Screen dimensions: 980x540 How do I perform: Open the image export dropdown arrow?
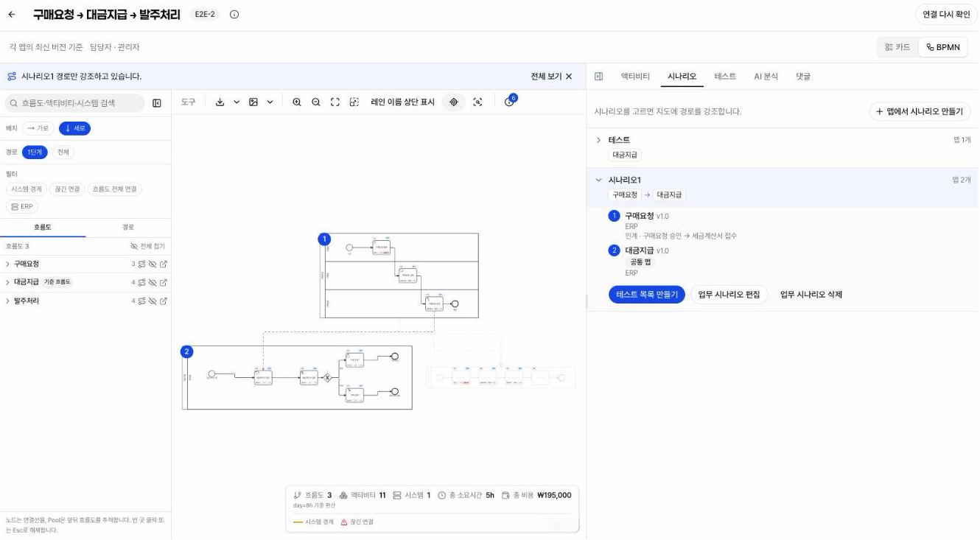pyautogui.click(x=270, y=102)
